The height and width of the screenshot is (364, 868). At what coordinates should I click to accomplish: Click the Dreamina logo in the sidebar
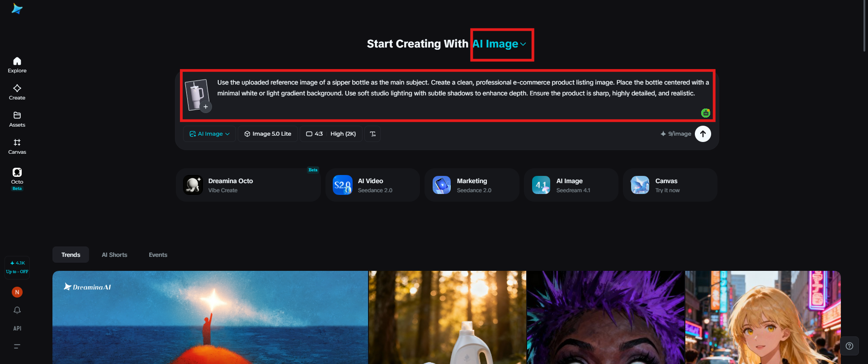coord(17,9)
